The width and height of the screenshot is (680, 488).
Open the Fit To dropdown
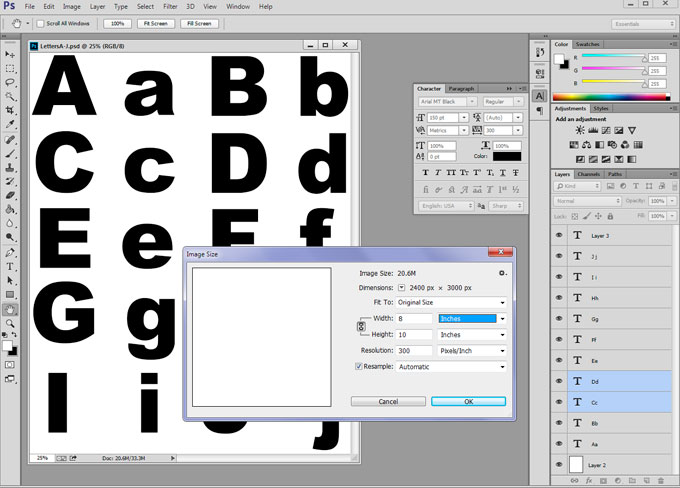(x=451, y=302)
